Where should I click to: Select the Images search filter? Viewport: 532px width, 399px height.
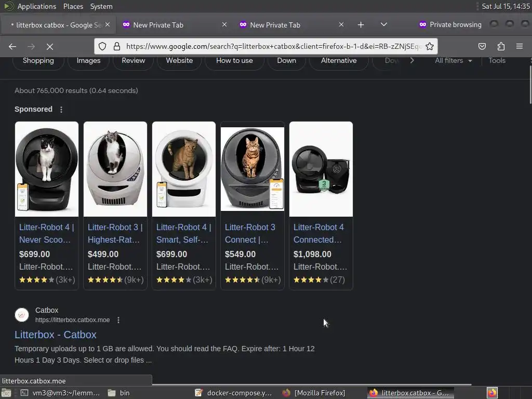pos(88,61)
